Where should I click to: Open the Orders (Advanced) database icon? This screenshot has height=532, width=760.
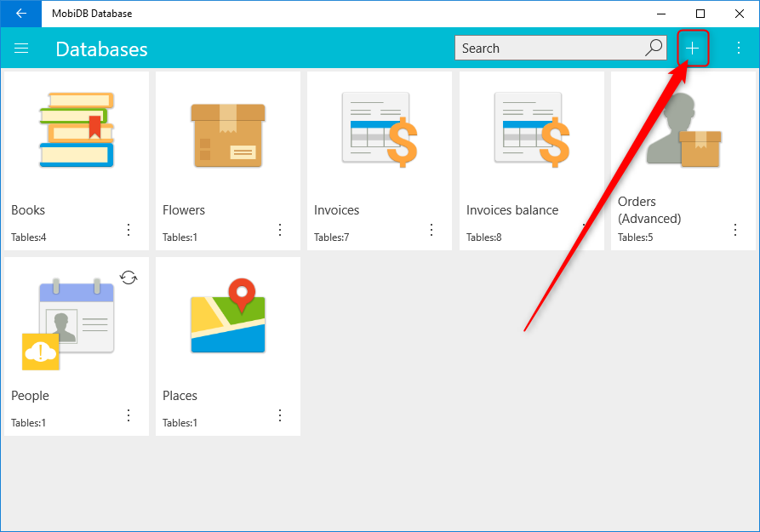point(683,129)
